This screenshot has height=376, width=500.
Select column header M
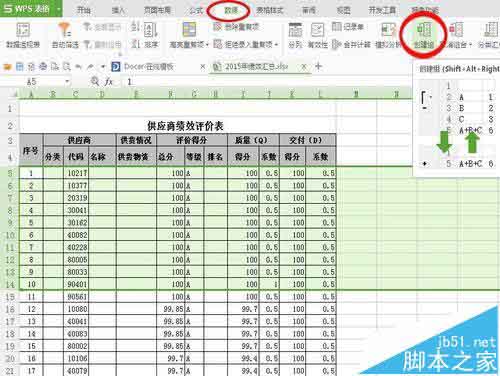356,95
